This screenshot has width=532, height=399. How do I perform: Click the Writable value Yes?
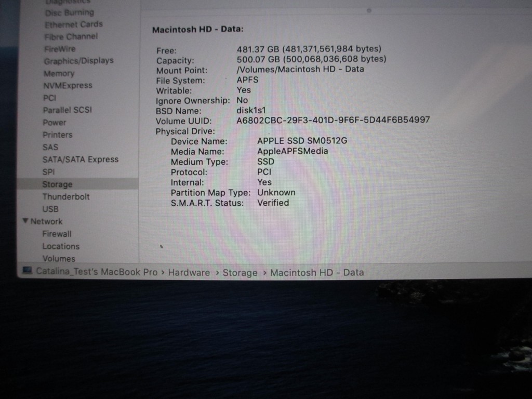(244, 90)
